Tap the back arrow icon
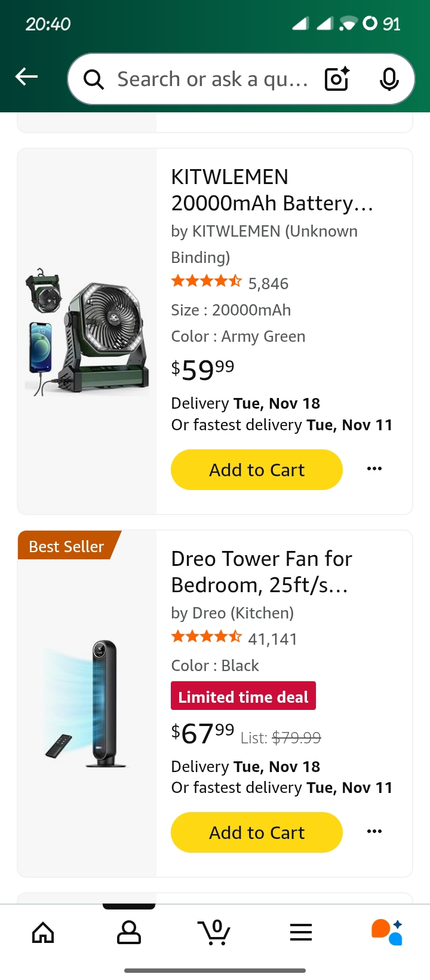This screenshot has width=430, height=980. click(27, 77)
